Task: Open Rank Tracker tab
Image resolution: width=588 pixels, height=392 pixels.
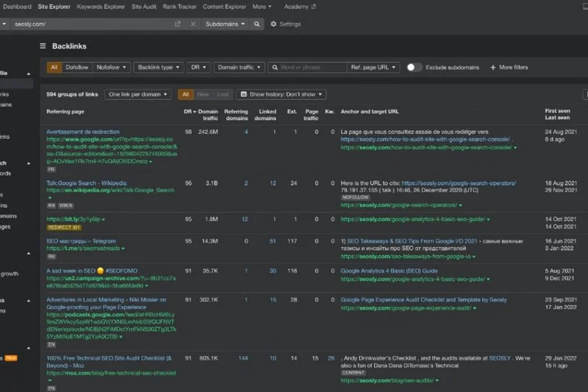Action: (x=179, y=7)
